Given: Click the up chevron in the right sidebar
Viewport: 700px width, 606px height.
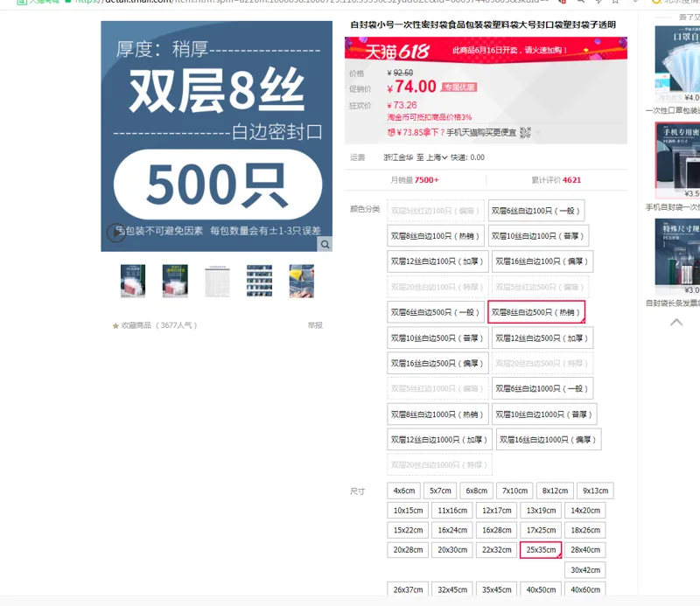Looking at the screenshot, I should pyautogui.click(x=676, y=322).
